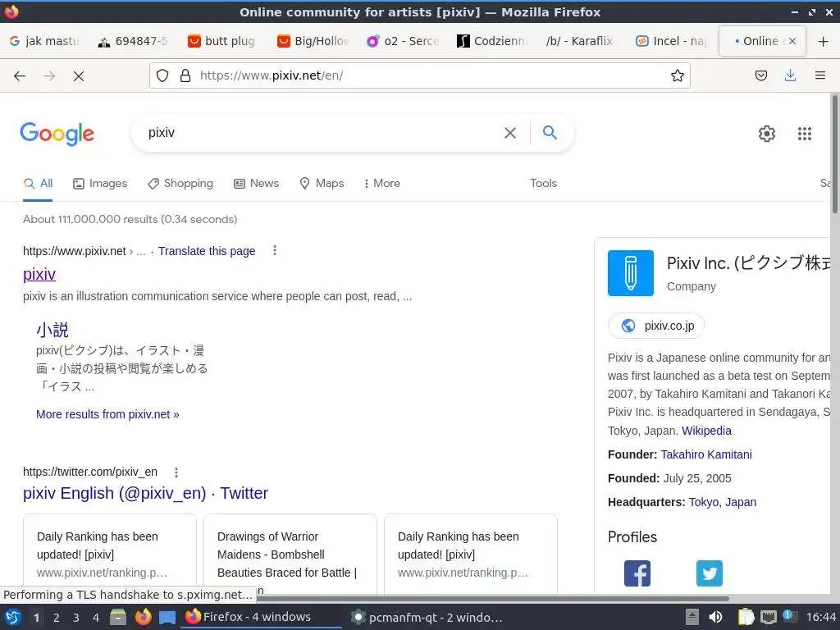Screen dimensions: 840x630
Task: Open the volume control in the tray
Action: tap(714, 617)
